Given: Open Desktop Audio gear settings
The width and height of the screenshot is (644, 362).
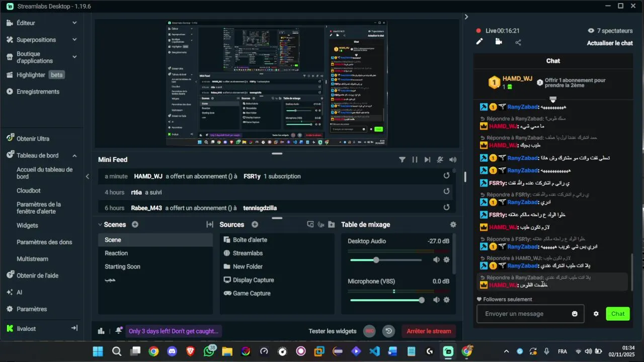Looking at the screenshot, I should (446, 260).
